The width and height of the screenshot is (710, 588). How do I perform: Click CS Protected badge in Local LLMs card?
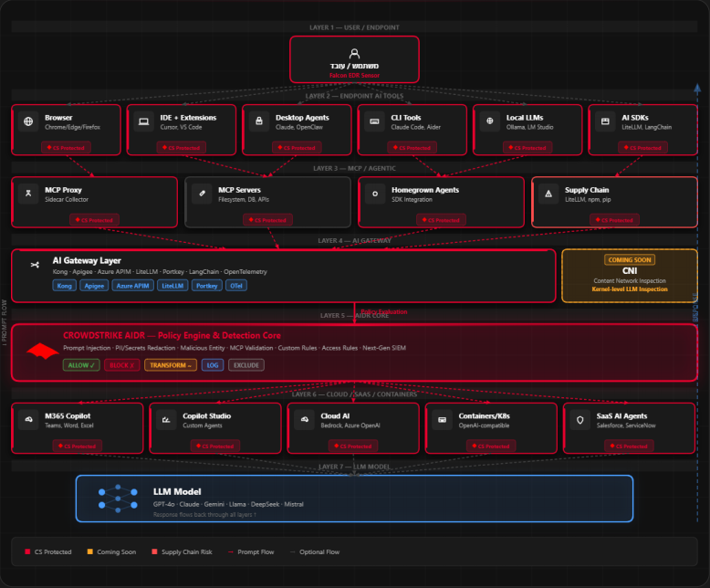point(528,148)
